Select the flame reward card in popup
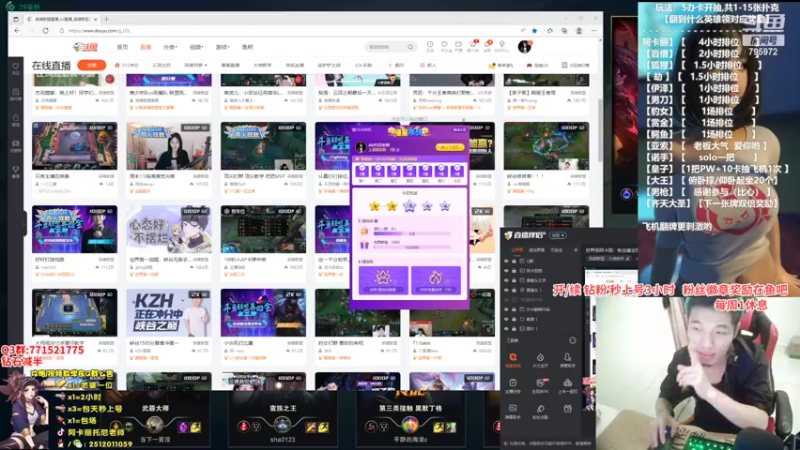 coord(435,280)
